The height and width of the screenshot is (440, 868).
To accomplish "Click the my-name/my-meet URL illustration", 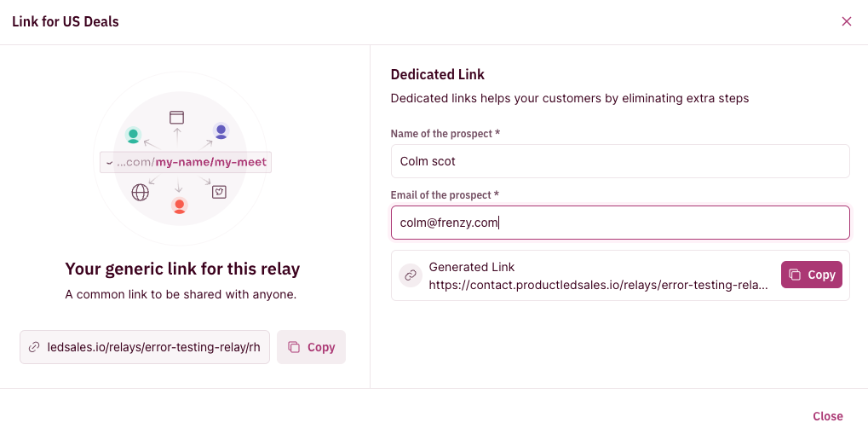I will [x=186, y=162].
